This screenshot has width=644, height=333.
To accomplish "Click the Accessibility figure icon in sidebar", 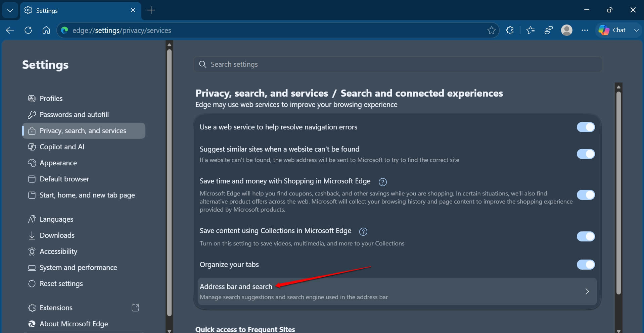I will pos(32,252).
